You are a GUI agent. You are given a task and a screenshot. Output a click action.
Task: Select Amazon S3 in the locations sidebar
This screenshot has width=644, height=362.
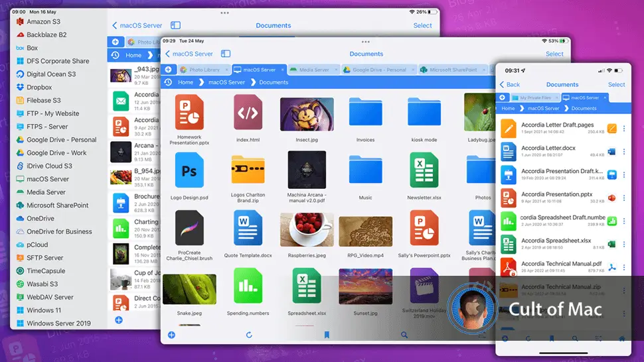click(x=43, y=22)
